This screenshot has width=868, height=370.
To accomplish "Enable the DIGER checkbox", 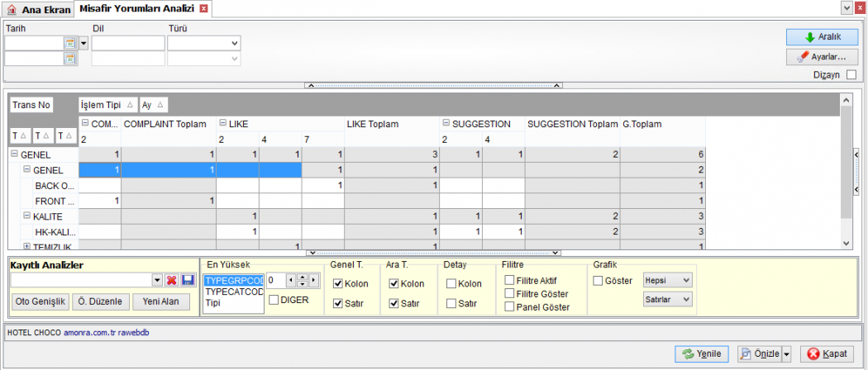I will click(274, 300).
